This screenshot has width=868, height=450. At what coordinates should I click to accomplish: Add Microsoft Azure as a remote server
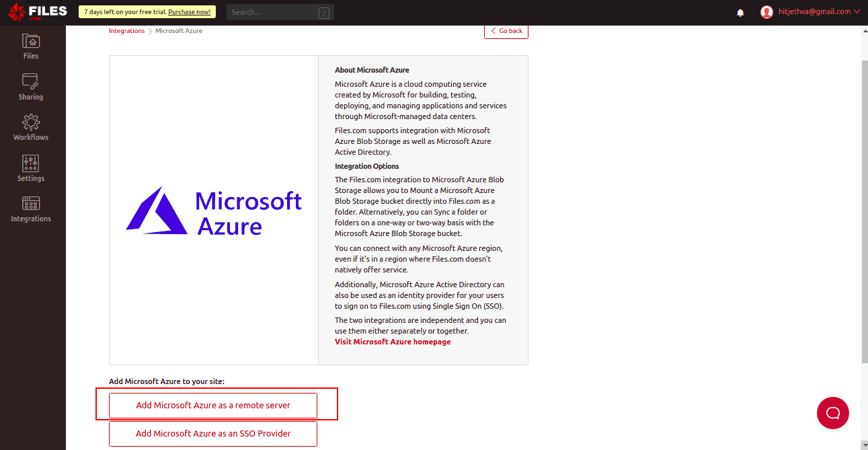click(213, 406)
